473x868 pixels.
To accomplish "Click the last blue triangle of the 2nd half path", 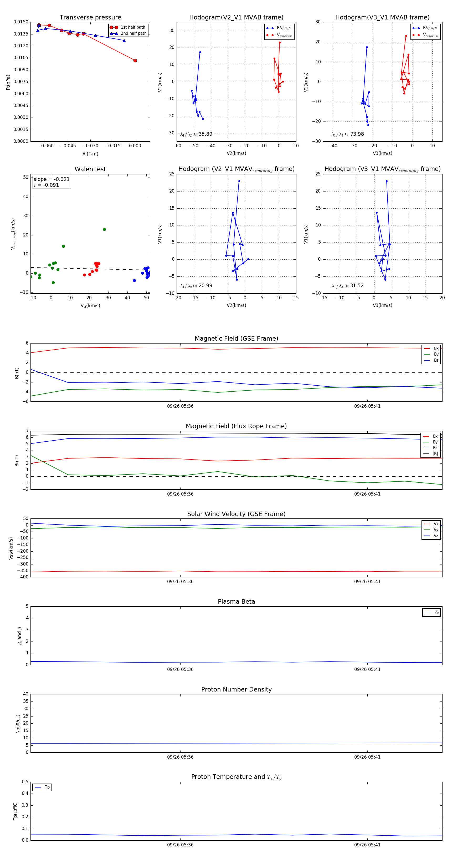I will [124, 41].
